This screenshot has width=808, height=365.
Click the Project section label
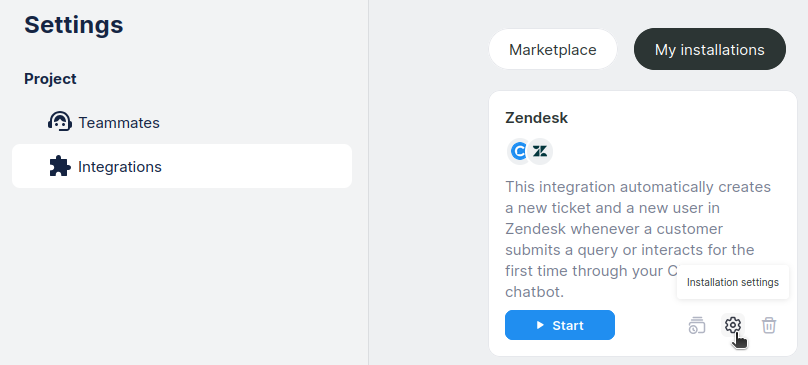pyautogui.click(x=50, y=79)
